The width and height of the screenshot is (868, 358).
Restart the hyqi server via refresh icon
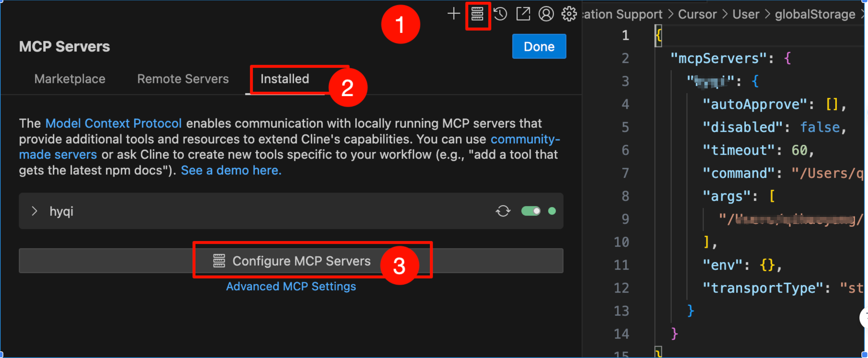[x=503, y=211]
